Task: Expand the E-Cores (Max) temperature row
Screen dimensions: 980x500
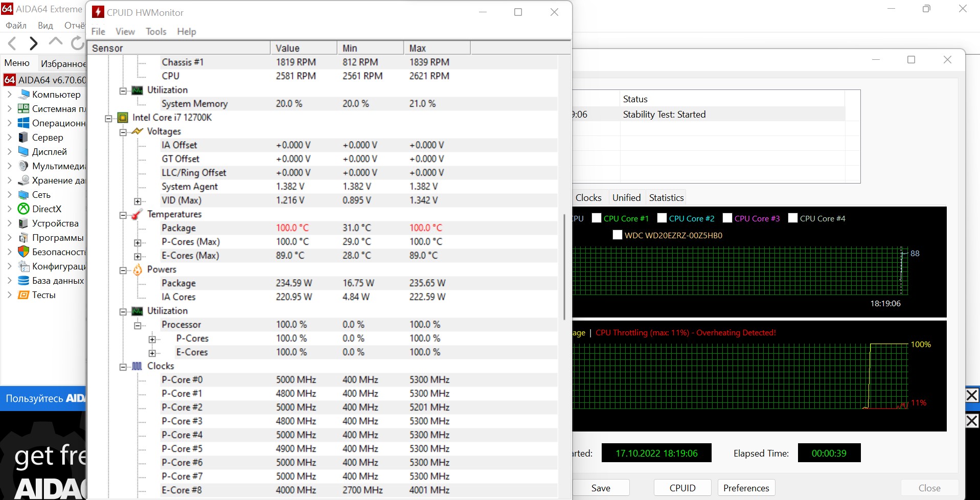Action: (138, 256)
